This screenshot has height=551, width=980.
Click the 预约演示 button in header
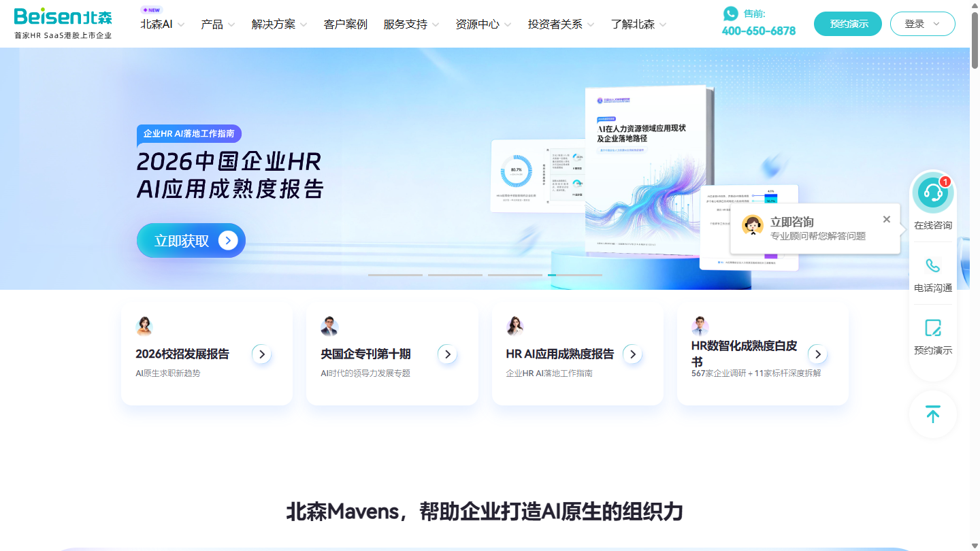coord(848,24)
